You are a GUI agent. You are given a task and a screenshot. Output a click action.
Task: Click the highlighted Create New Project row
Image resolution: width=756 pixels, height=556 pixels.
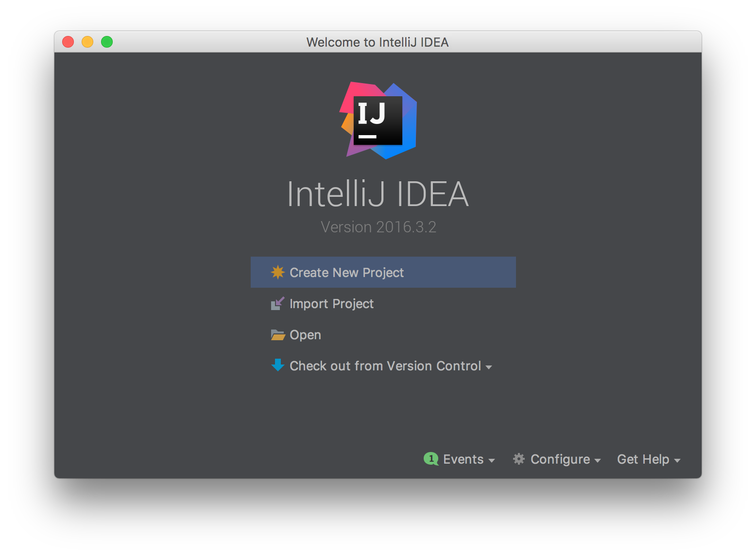(383, 272)
